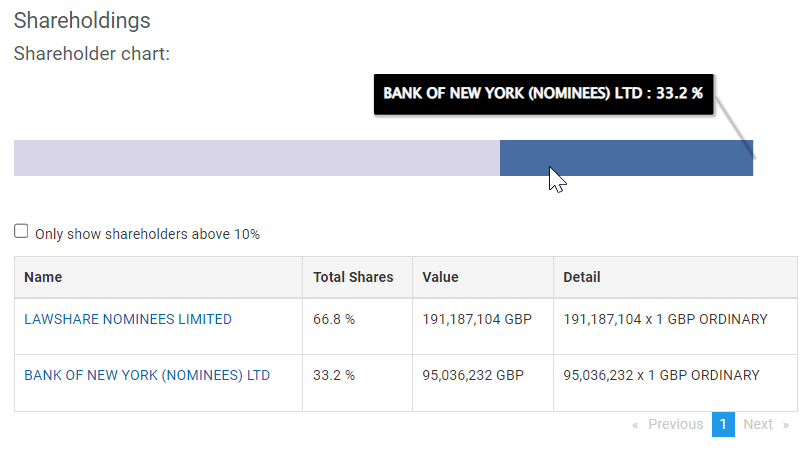Click the Detail column header
The width and height of the screenshot is (811, 458).
(x=675, y=277)
